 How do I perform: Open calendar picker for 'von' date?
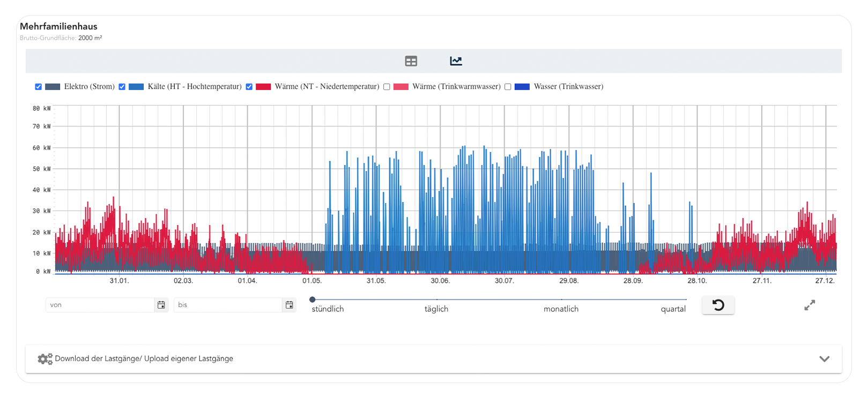[161, 305]
